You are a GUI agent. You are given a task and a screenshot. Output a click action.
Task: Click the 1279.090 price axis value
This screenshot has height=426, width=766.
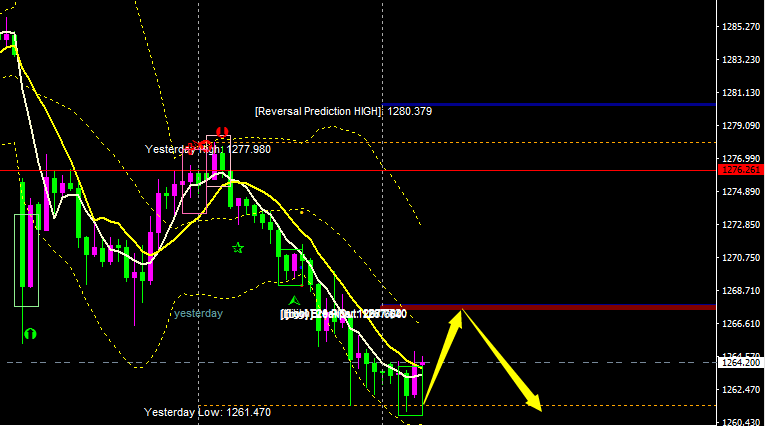coord(741,126)
